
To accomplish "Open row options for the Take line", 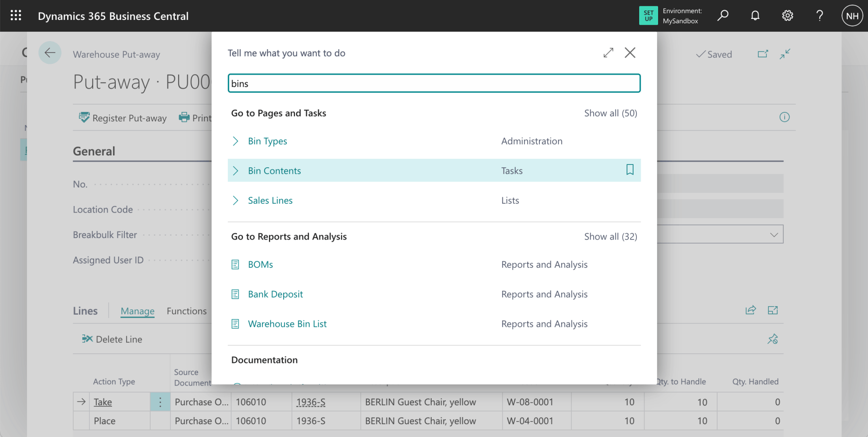I will click(x=160, y=402).
